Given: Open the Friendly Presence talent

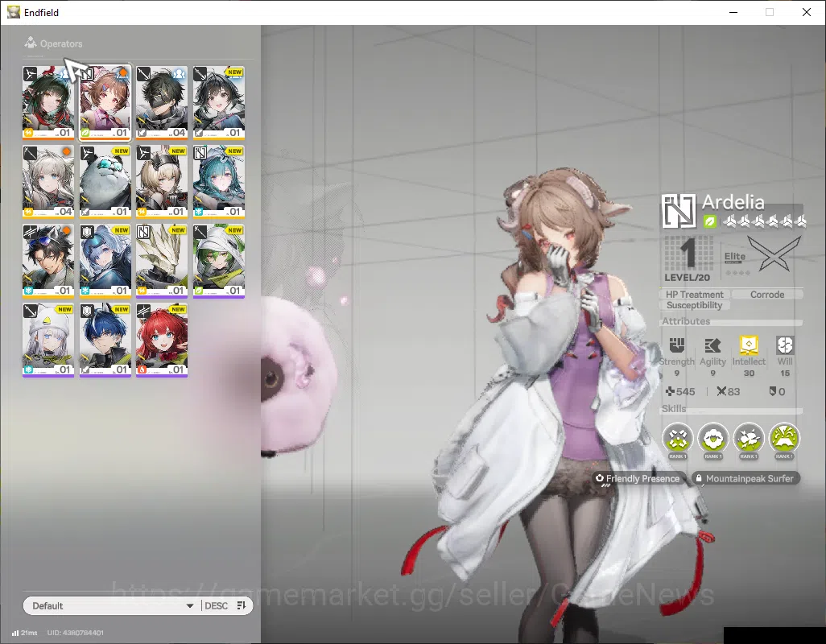Looking at the screenshot, I should pos(638,478).
